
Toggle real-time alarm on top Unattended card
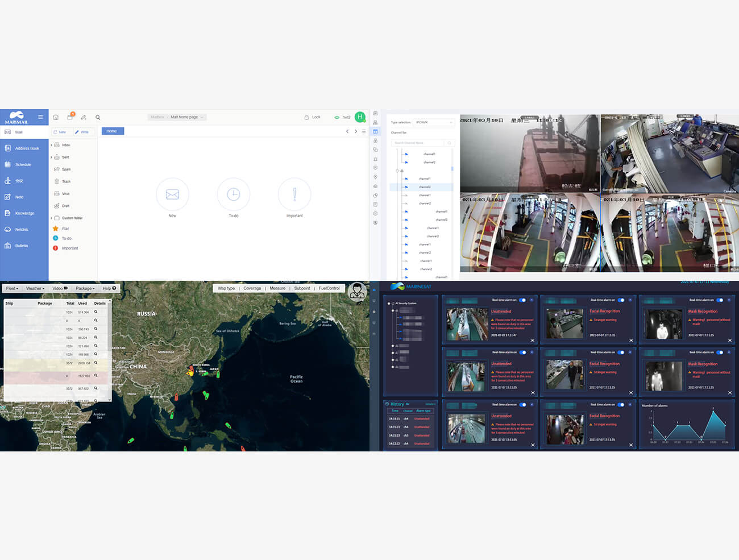pos(522,300)
